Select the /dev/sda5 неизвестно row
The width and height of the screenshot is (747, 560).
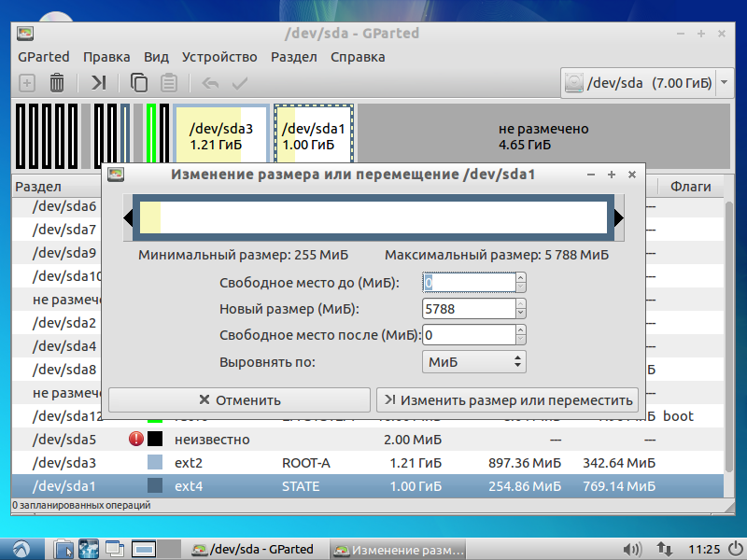368,439
